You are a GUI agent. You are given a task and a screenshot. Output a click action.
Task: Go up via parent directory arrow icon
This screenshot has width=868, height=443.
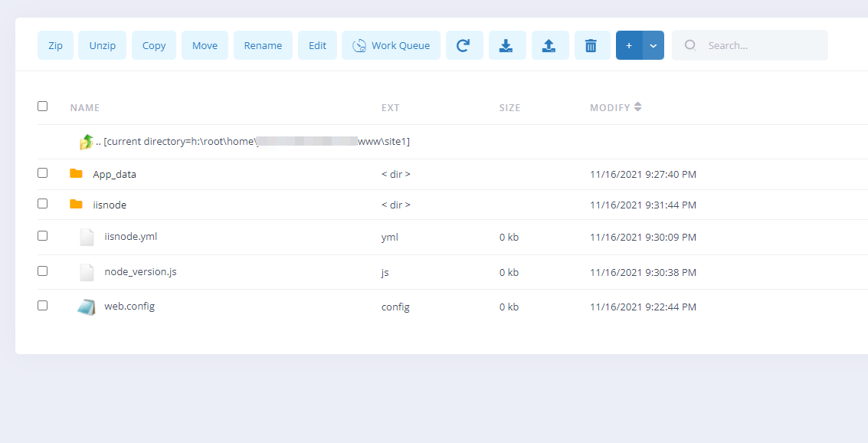87,142
